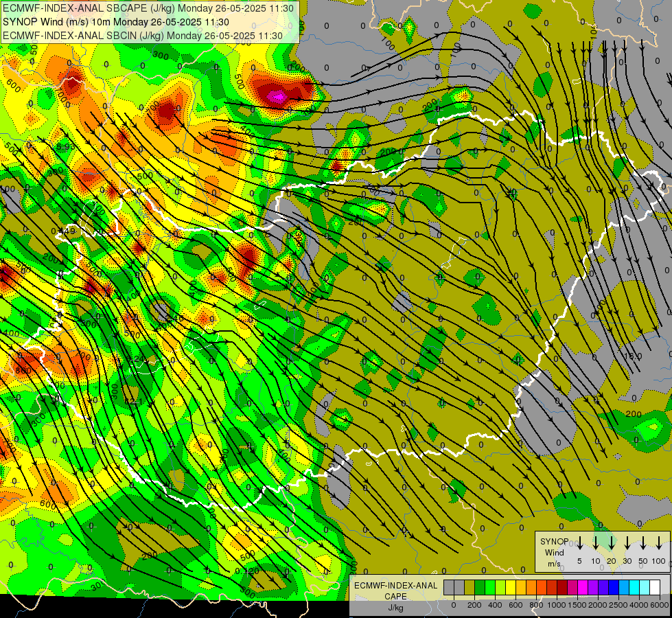Click the 50 m/s wind arrow in legend
Viewport: 672px width, 618px height.
tap(643, 543)
